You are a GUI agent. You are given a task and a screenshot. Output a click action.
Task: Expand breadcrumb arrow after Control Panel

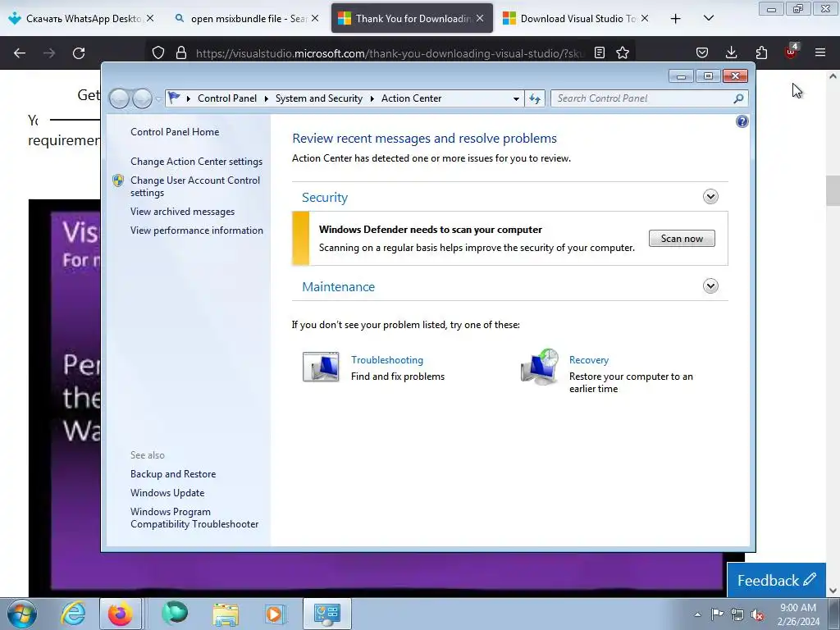pos(267,98)
